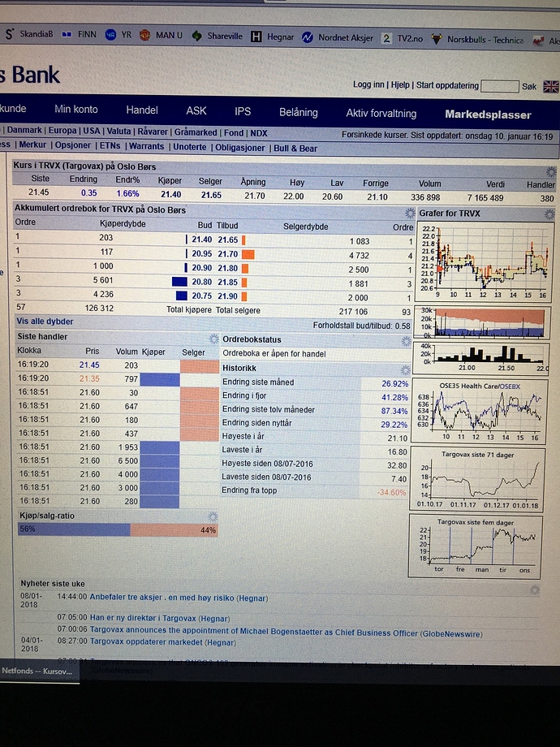
Task: Open Råvarer submenu
Action: (153, 132)
